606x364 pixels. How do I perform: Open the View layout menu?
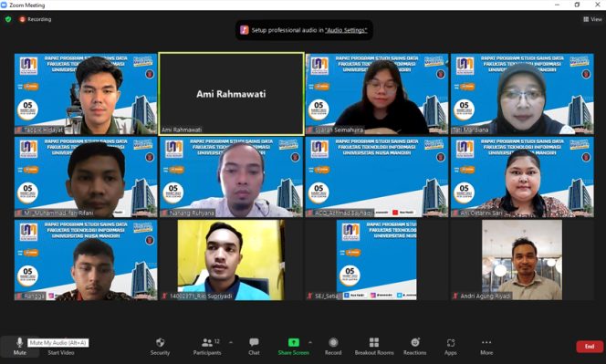point(592,19)
